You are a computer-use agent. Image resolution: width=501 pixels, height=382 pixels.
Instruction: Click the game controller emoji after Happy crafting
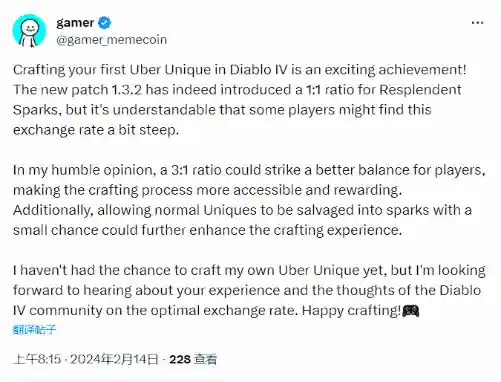411,311
